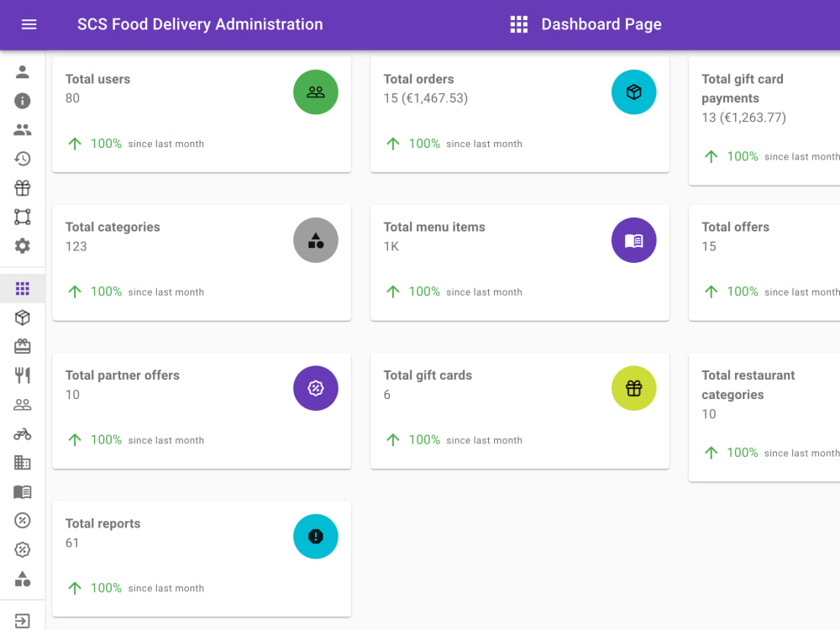This screenshot has width=840, height=630.
Task: Open the history clock icon in sidebar
Action: point(23,159)
